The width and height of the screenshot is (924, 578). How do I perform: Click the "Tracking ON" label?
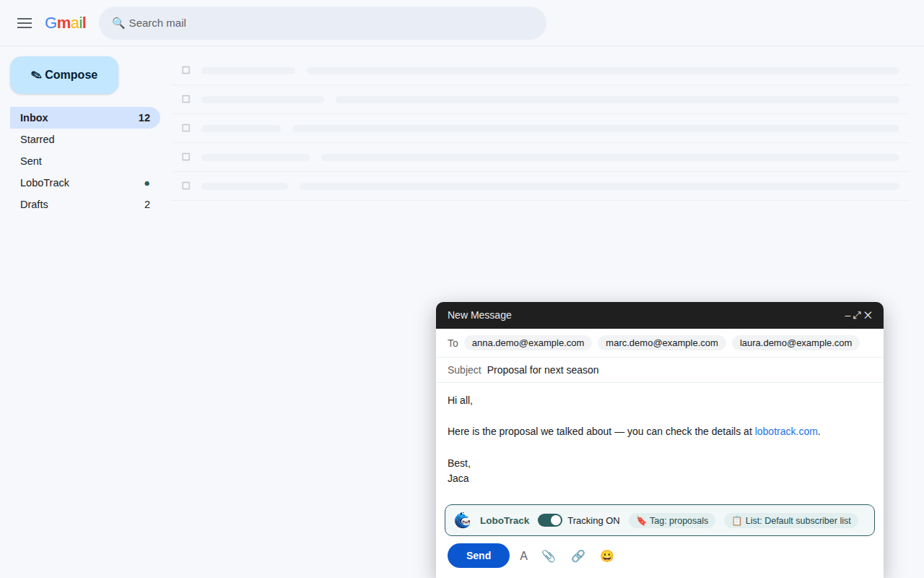(x=593, y=520)
